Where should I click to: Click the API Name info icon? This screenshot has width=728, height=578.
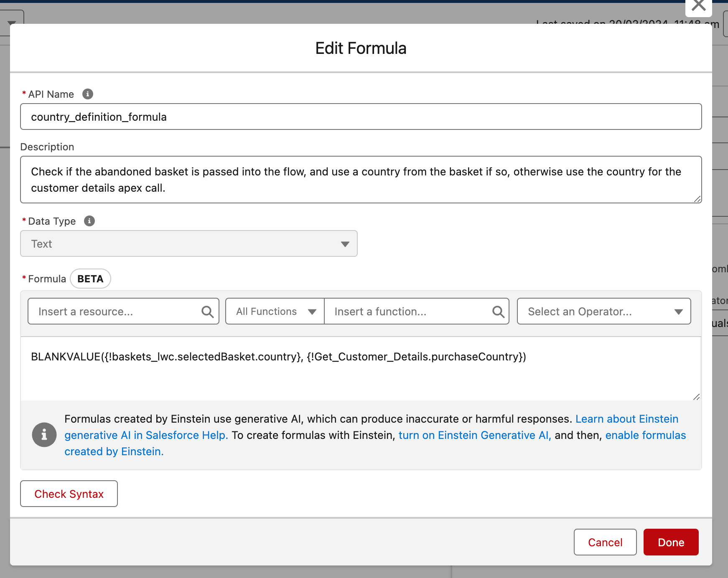(x=87, y=94)
